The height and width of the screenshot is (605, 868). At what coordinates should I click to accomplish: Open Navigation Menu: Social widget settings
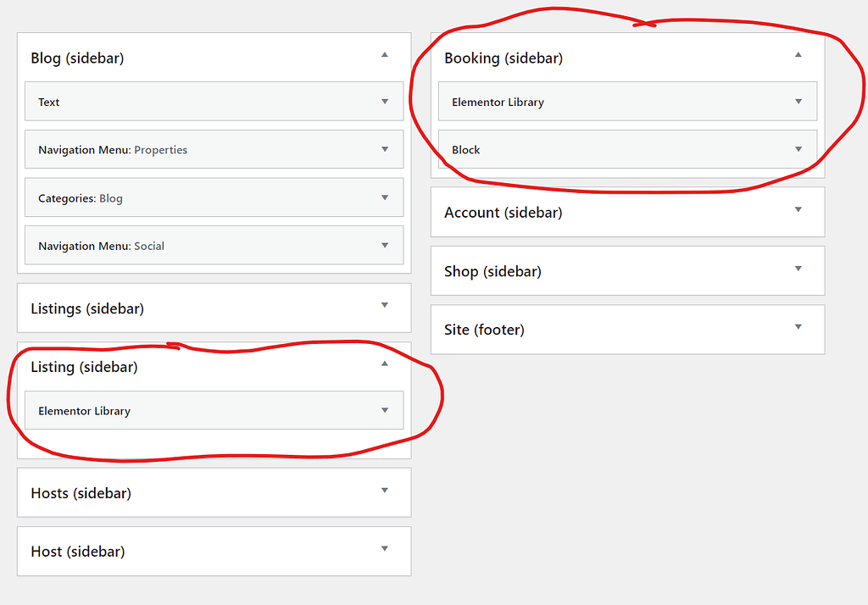click(212, 245)
